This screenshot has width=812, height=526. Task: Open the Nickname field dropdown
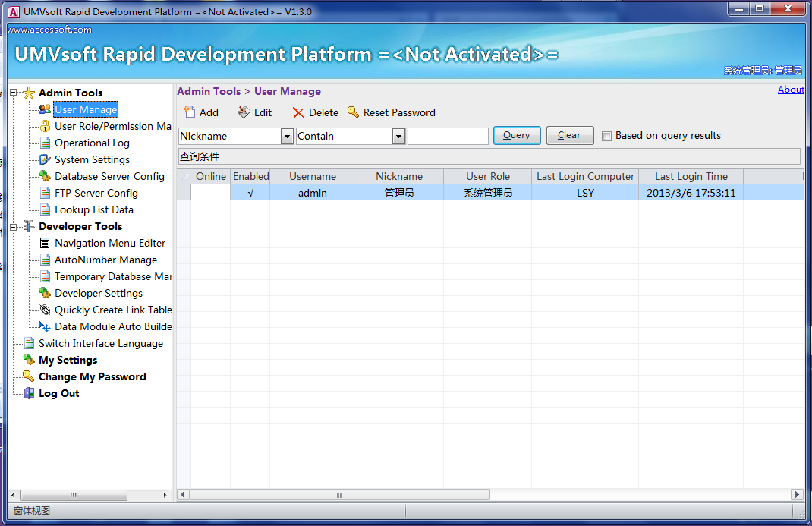287,136
